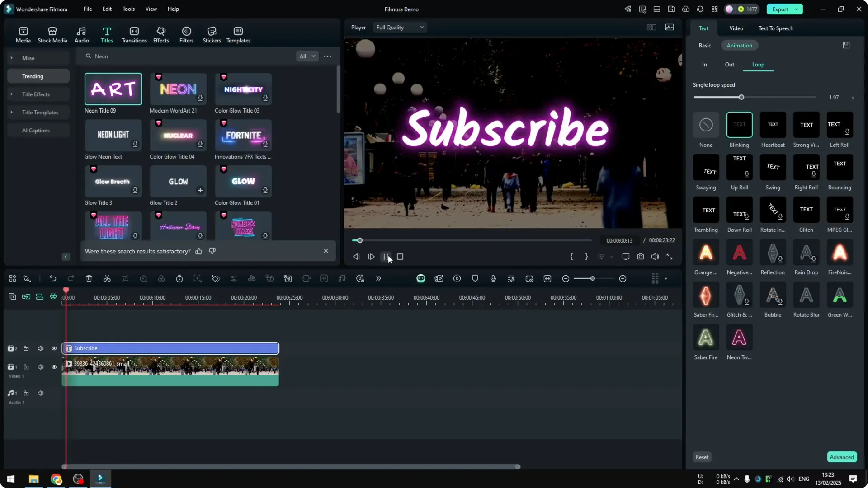Delete the selected clip with trash icon
The height and width of the screenshot is (488, 868).
[x=89, y=278]
